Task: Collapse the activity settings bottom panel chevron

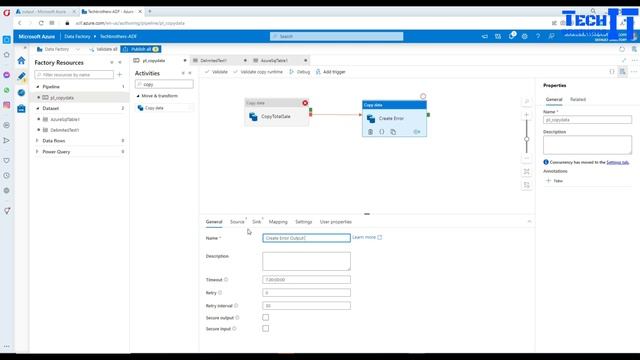Action: (529, 221)
